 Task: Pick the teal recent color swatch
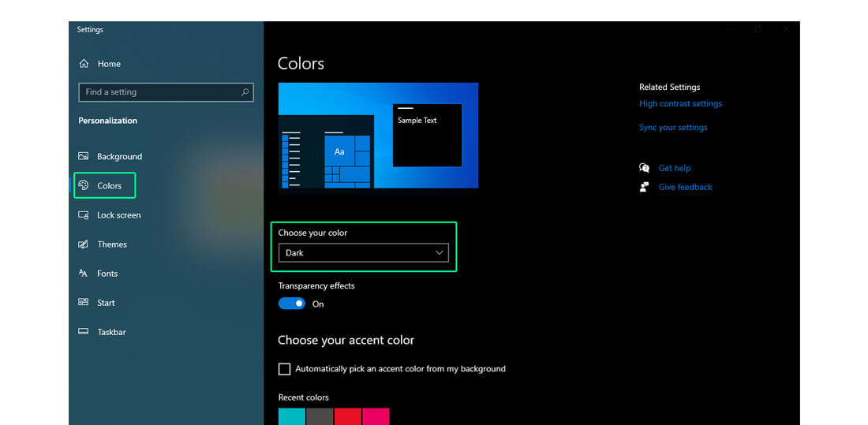pyautogui.click(x=292, y=416)
